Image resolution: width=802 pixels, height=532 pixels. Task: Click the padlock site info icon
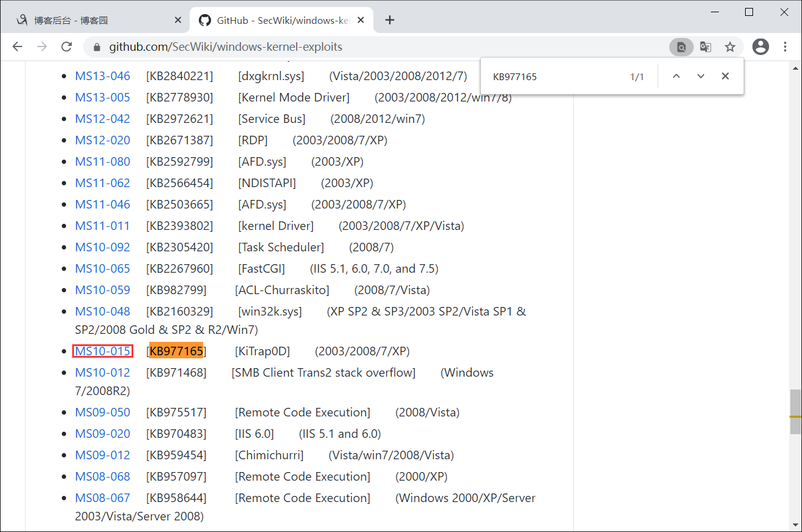tap(96, 47)
